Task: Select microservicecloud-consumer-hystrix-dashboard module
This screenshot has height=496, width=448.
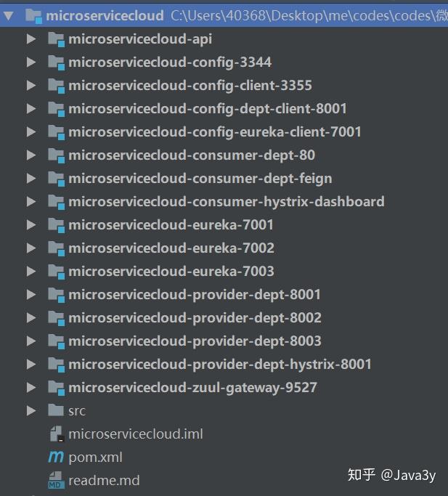Action: click(x=227, y=201)
